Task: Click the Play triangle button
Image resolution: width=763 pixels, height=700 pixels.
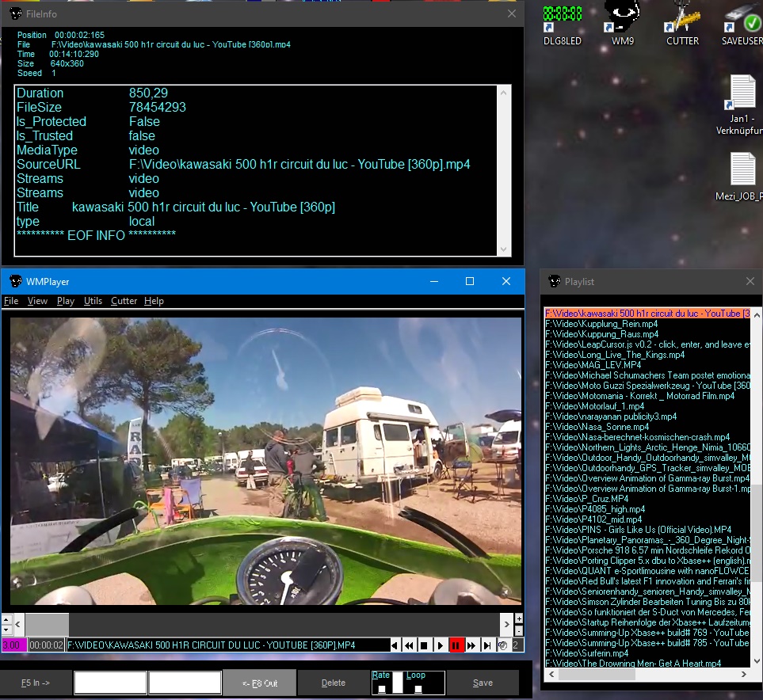Action: pyautogui.click(x=440, y=645)
